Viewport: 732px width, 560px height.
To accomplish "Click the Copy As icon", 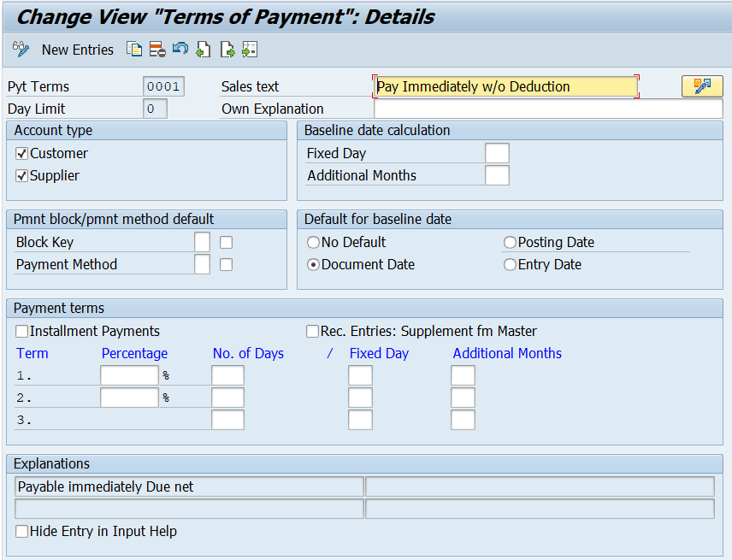I will coord(134,49).
